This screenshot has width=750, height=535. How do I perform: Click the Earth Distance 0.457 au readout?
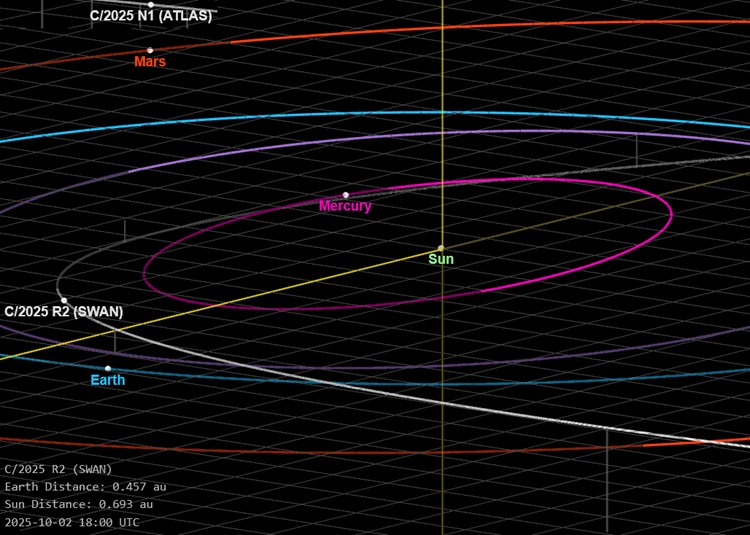[86, 487]
